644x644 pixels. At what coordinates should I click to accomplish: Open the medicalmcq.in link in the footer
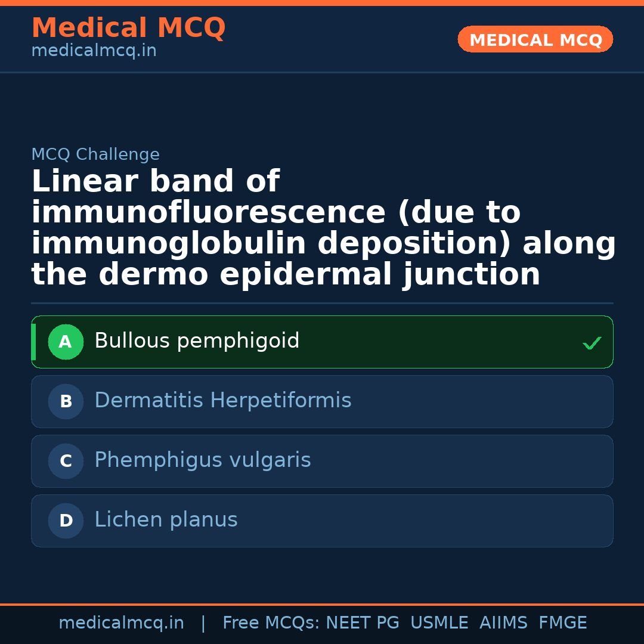(121, 623)
